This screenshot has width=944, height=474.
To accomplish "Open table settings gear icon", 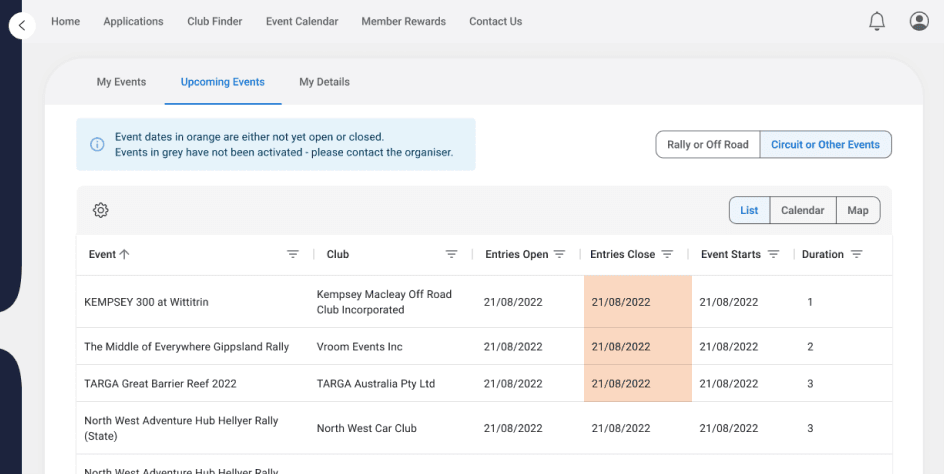I will [x=101, y=210].
